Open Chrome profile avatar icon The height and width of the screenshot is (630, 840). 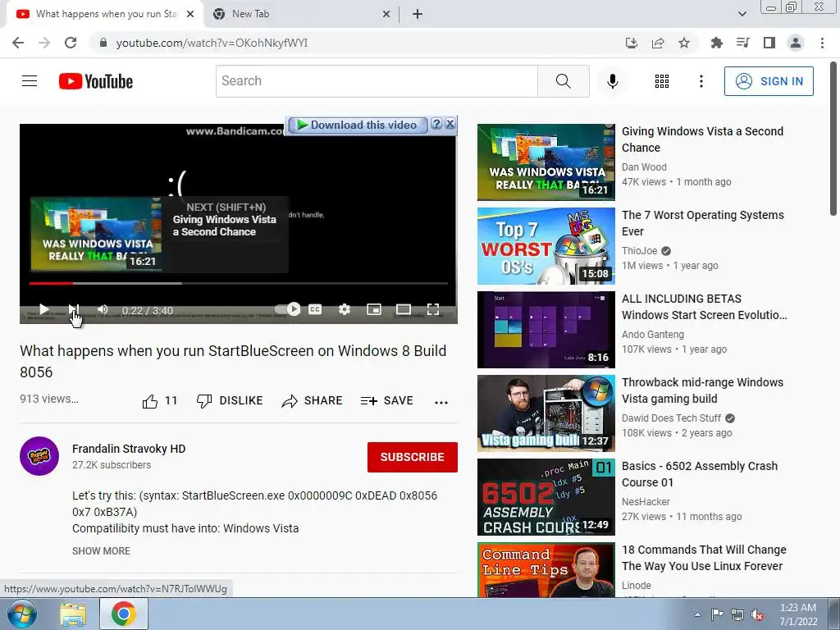coord(796,43)
